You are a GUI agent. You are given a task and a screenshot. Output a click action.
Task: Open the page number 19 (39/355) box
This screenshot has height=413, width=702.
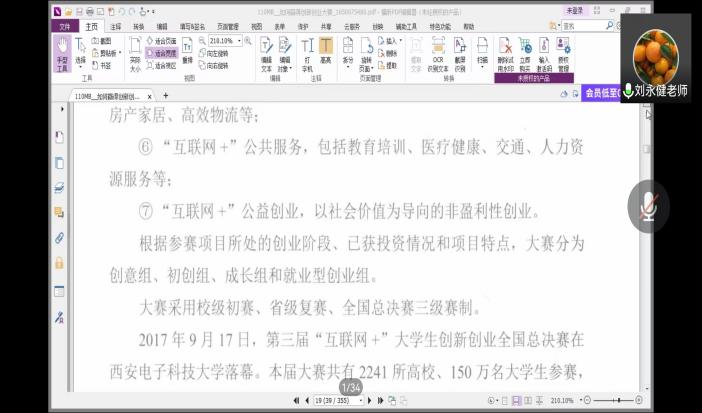pyautogui.click(x=338, y=400)
